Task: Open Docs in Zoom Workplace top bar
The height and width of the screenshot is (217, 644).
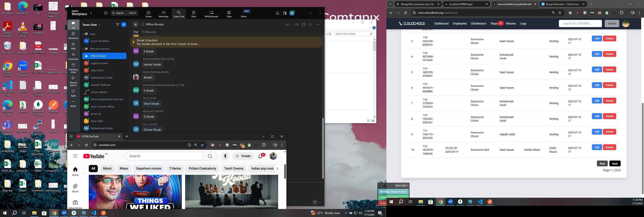Action: pyautogui.click(x=194, y=14)
